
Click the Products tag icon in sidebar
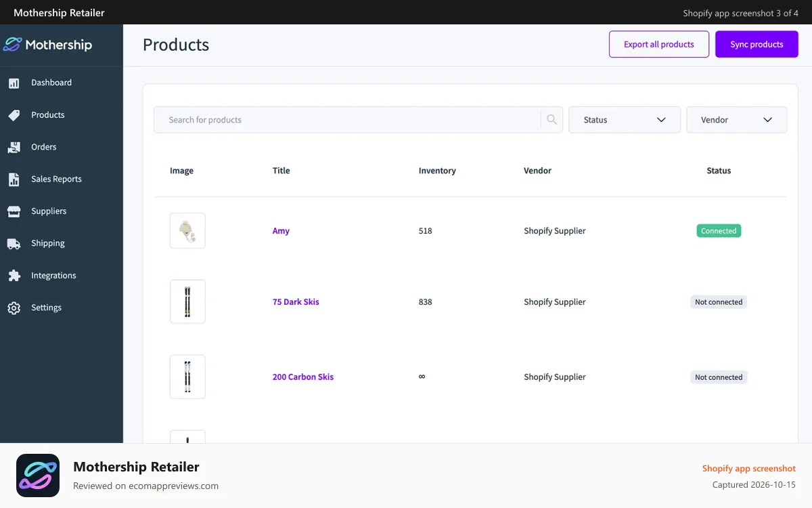14,116
